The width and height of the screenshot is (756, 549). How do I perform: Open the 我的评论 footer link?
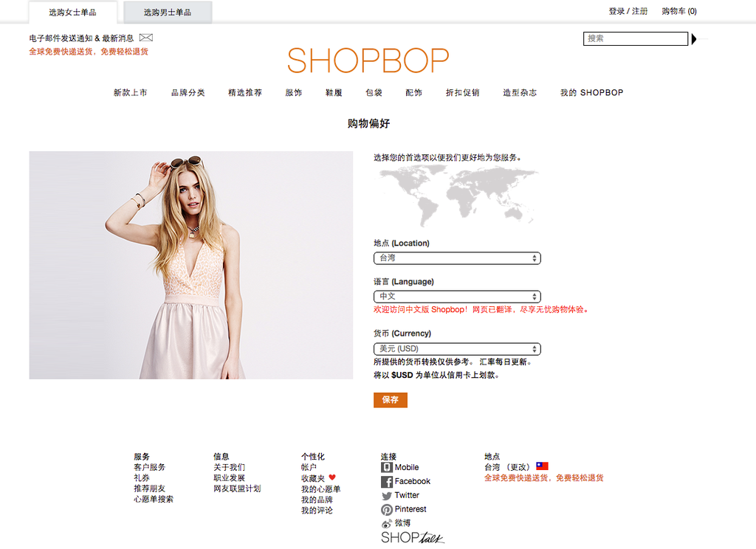[317, 510]
